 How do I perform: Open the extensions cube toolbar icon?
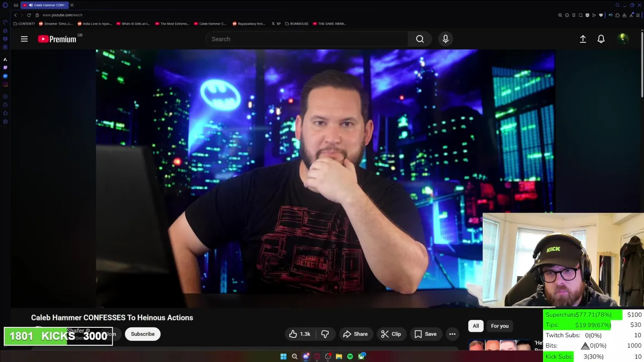[617, 15]
